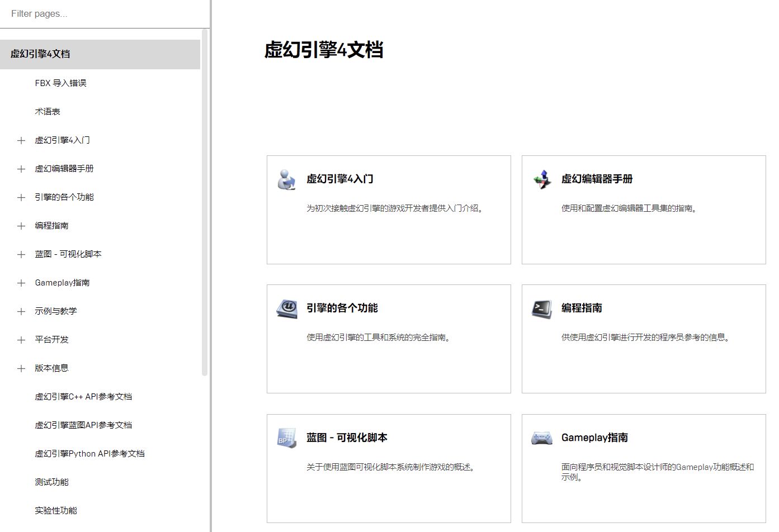The width and height of the screenshot is (779, 532).
Task: Expand 平台开发 in the sidebar tree
Action: 21,339
